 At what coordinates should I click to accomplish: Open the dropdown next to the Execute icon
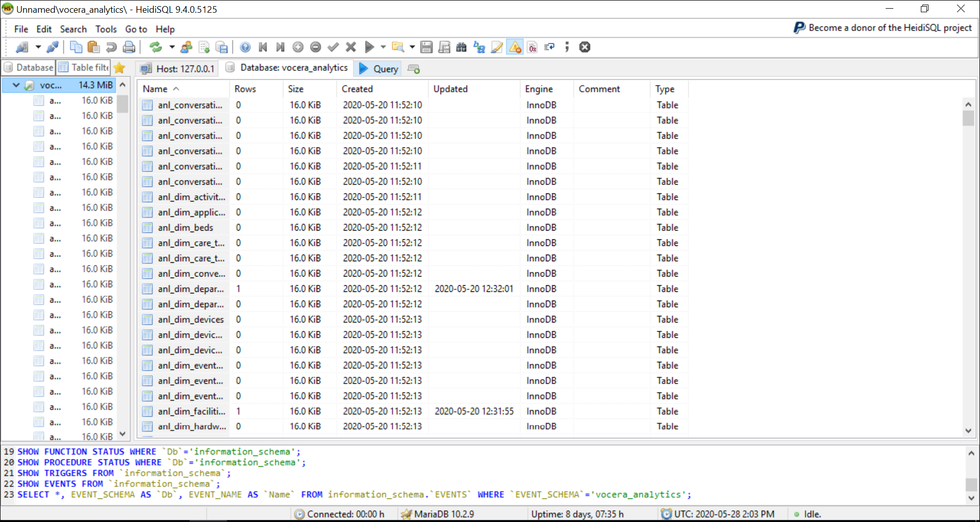pos(384,47)
